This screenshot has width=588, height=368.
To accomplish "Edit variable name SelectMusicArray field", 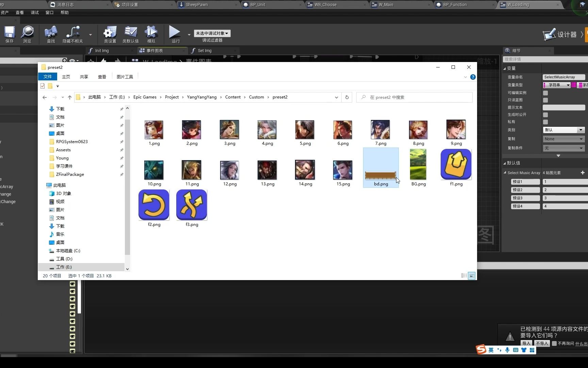I will (x=564, y=77).
